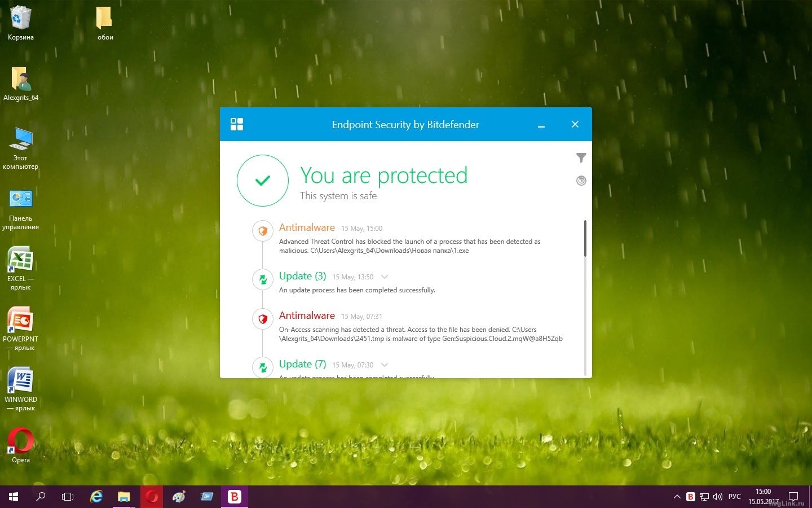Viewport: 812px width, 508px height.
Task: Open the Paint taskbar icon
Action: tap(179, 497)
